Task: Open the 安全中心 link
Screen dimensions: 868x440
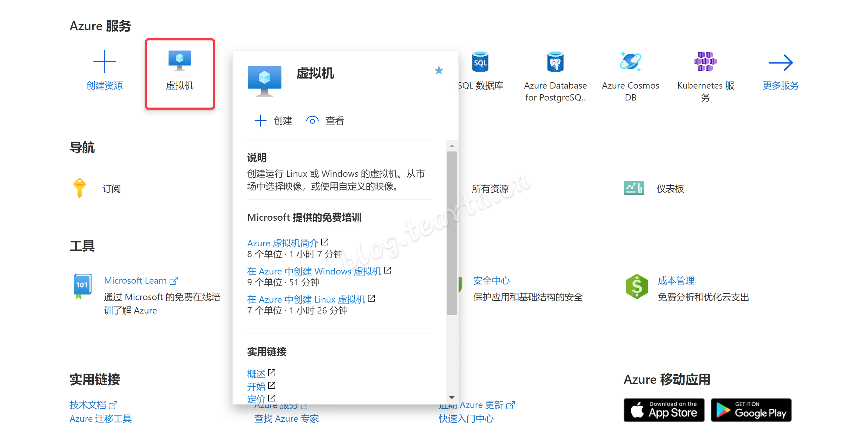Action: pos(491,280)
